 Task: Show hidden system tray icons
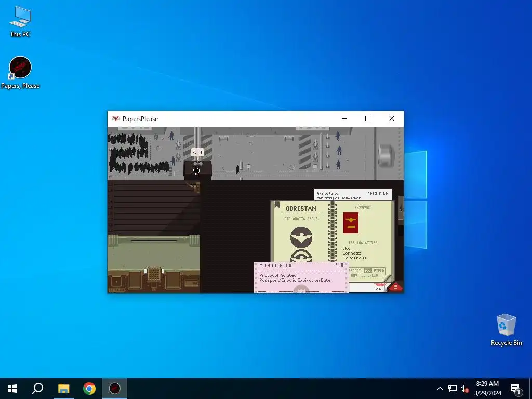click(x=440, y=389)
